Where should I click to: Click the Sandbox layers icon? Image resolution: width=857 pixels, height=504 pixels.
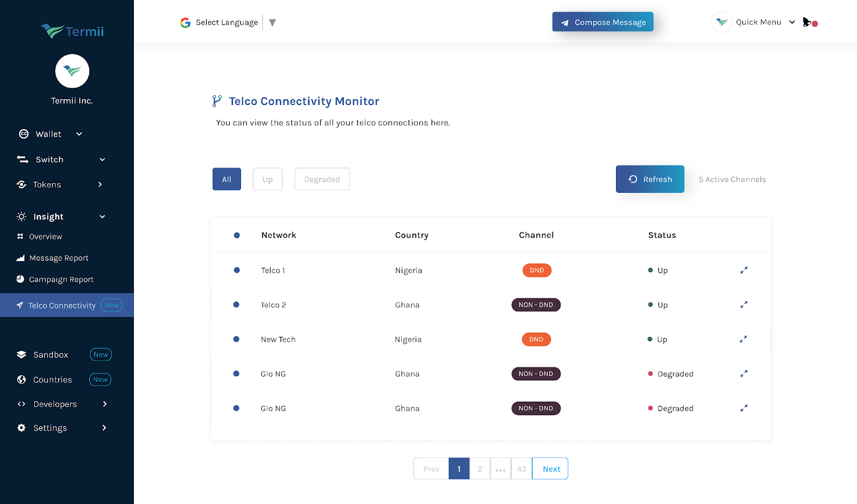[21, 355]
